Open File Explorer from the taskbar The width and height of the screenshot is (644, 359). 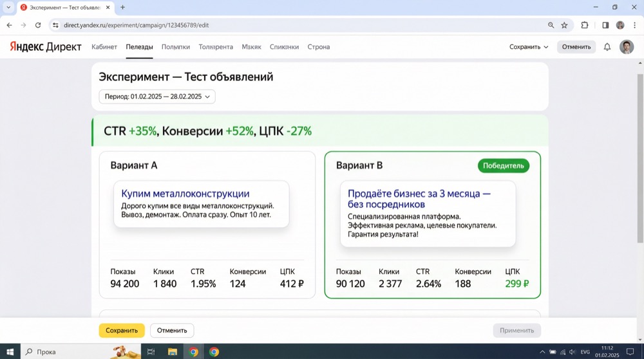(172, 352)
